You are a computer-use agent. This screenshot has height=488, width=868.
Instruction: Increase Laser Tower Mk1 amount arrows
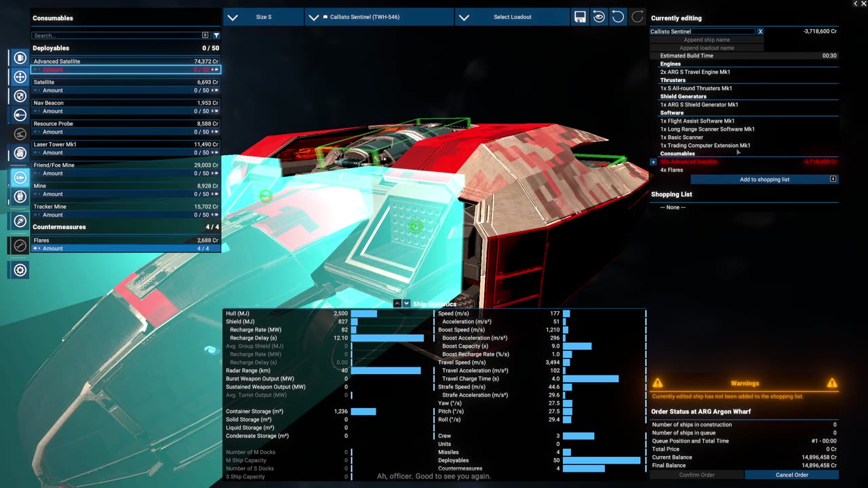pos(216,152)
